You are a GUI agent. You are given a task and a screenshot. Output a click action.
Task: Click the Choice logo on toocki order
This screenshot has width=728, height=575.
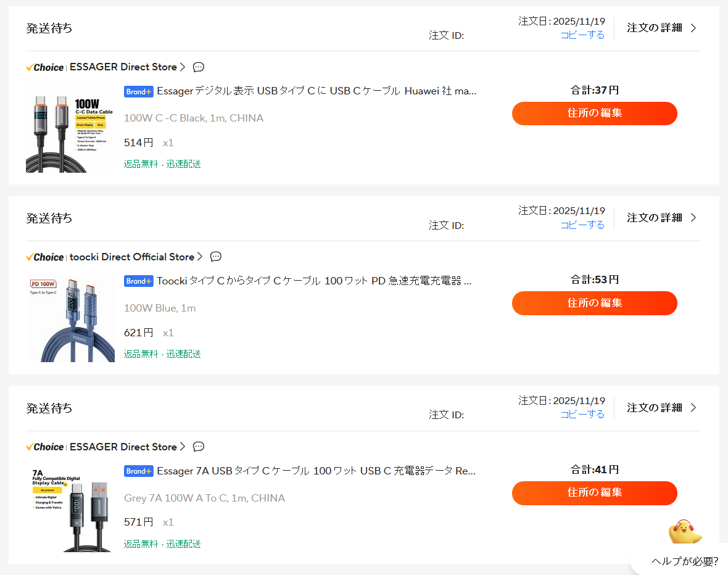click(45, 257)
